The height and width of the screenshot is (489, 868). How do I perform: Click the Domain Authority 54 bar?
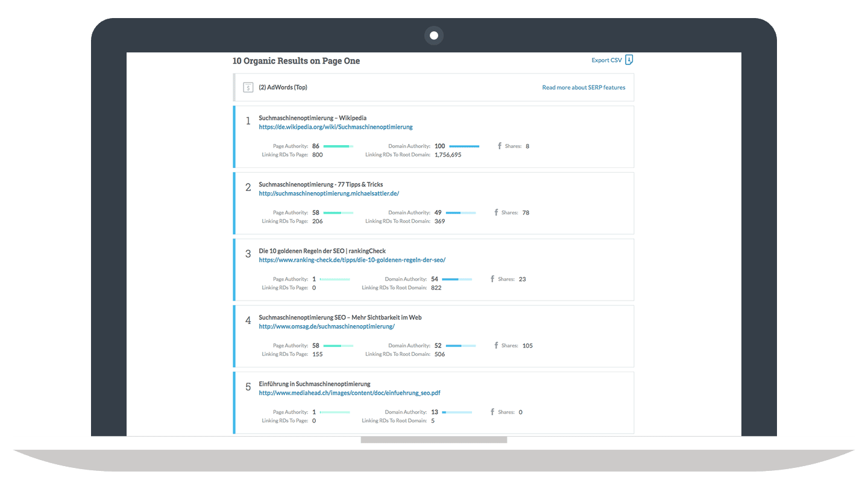[457, 279]
